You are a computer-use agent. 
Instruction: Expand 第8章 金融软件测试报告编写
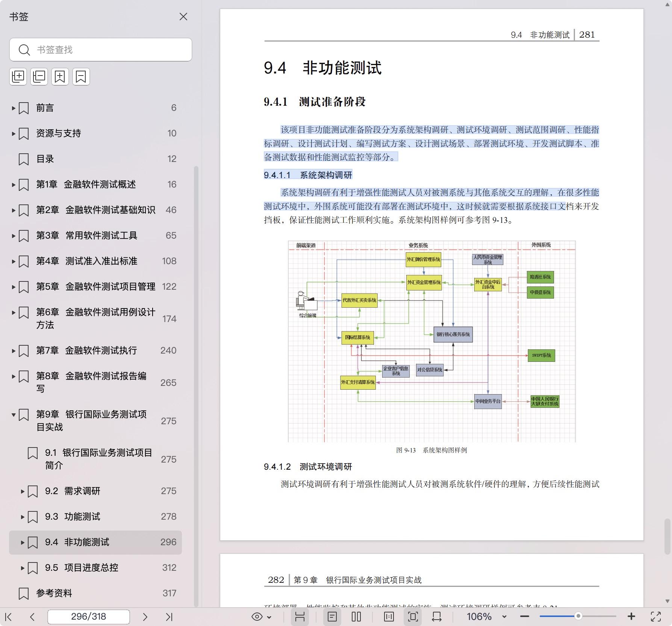(x=14, y=377)
